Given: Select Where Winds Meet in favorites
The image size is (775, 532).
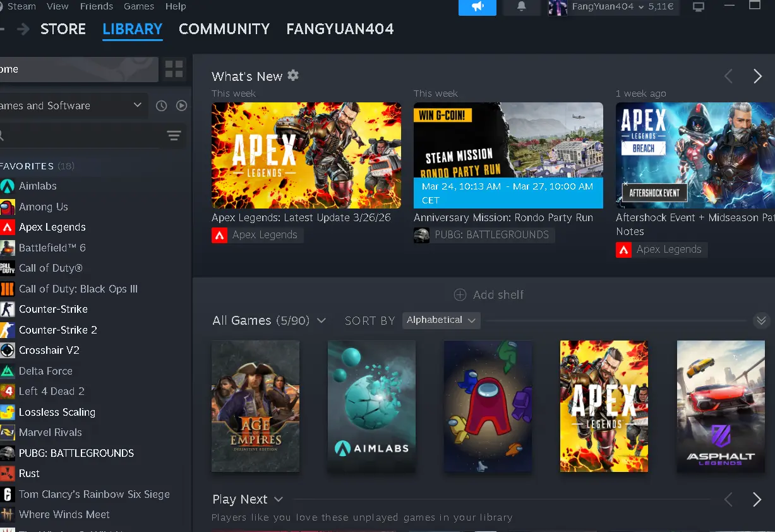Looking at the screenshot, I should (64, 514).
